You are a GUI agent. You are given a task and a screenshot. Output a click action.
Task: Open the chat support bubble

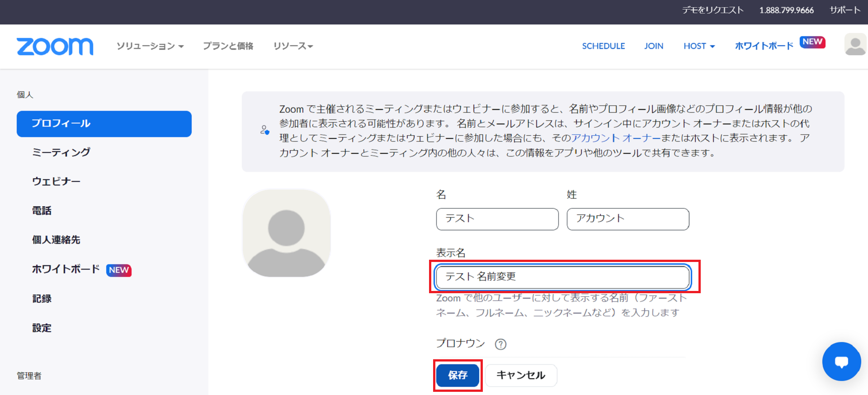tap(841, 362)
